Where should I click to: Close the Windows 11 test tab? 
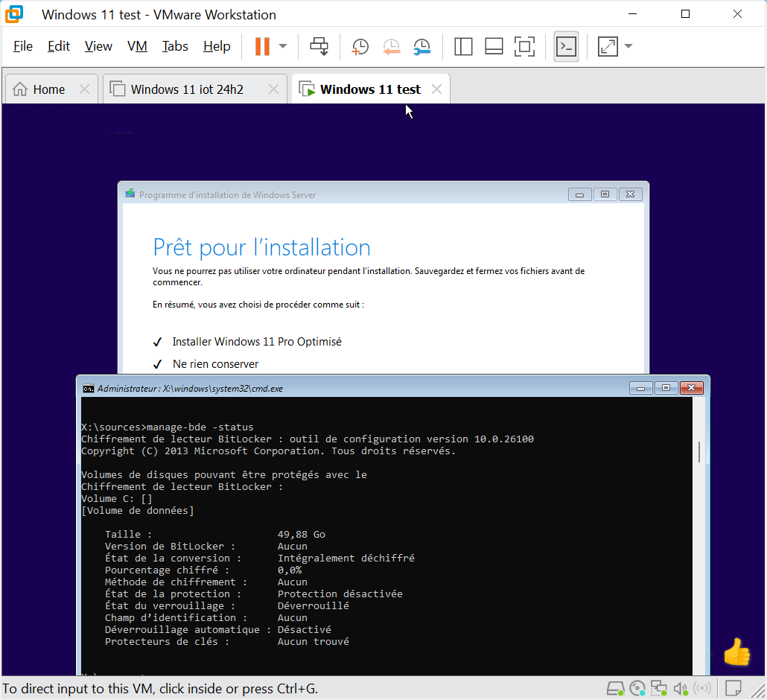click(x=436, y=89)
